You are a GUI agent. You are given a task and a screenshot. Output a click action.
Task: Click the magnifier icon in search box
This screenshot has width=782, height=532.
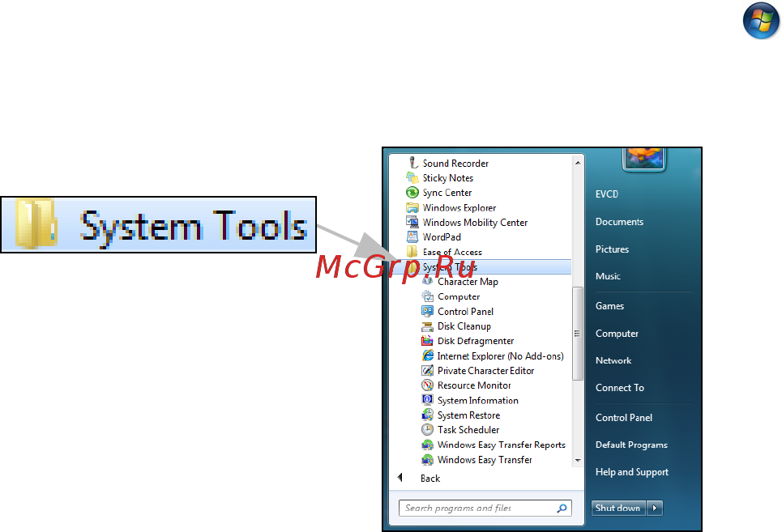[562, 508]
